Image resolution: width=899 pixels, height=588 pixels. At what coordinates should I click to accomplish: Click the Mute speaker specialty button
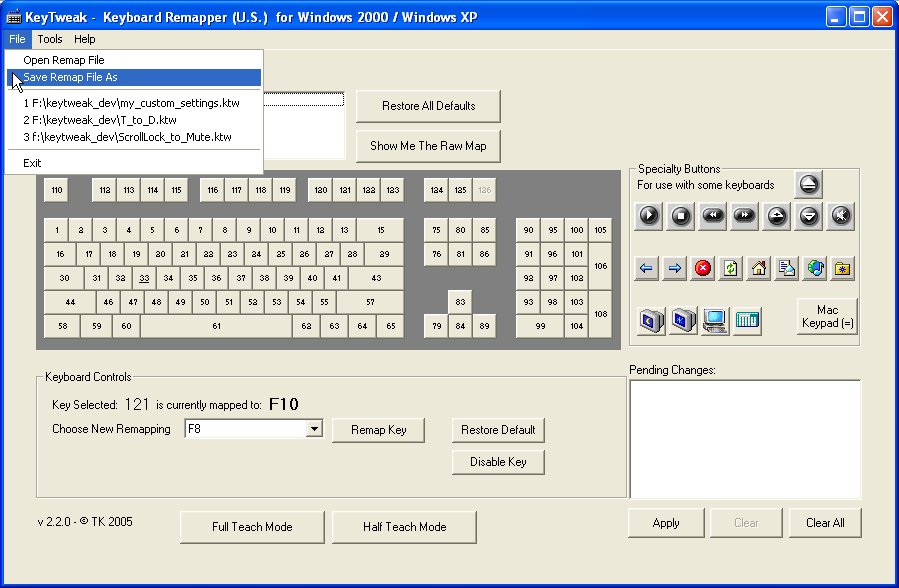pyautogui.click(x=841, y=216)
